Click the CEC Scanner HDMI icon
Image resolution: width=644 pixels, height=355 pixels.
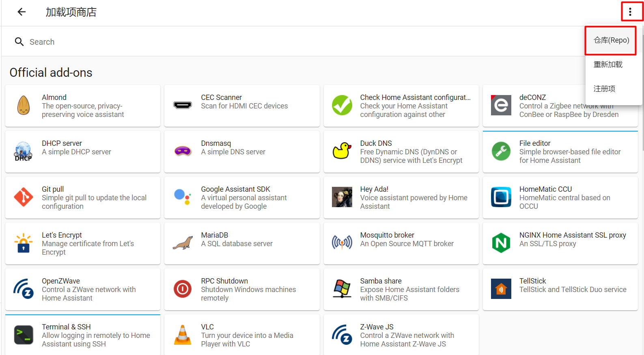pos(183,106)
